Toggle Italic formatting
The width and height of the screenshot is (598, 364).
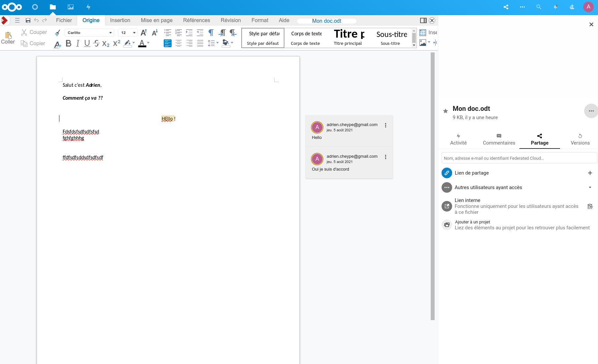[78, 43]
